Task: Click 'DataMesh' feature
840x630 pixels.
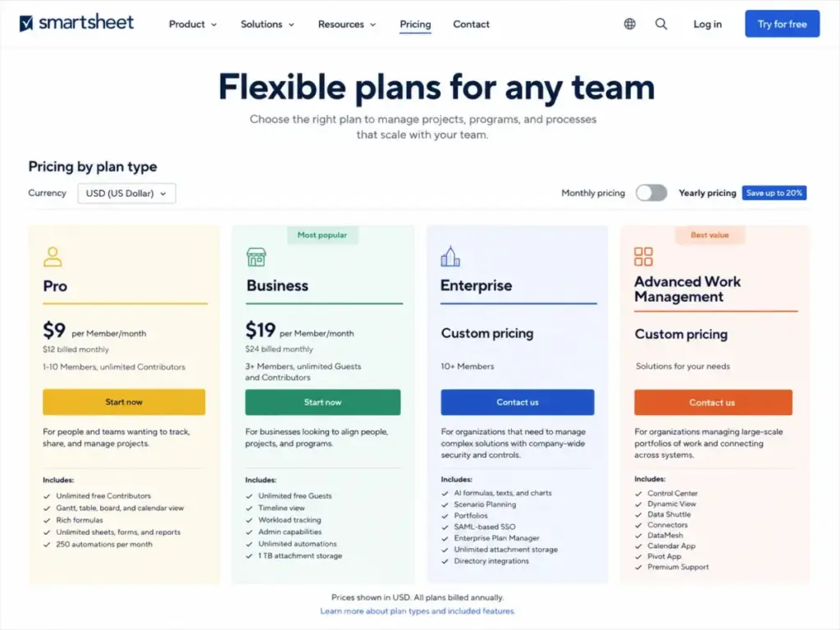Action: pos(664,535)
